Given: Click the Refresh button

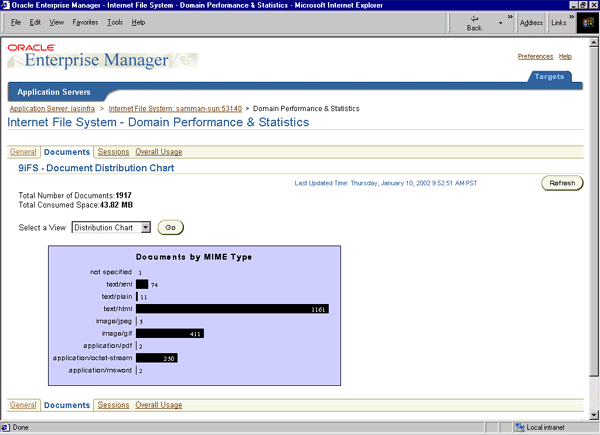Looking at the screenshot, I should point(562,183).
